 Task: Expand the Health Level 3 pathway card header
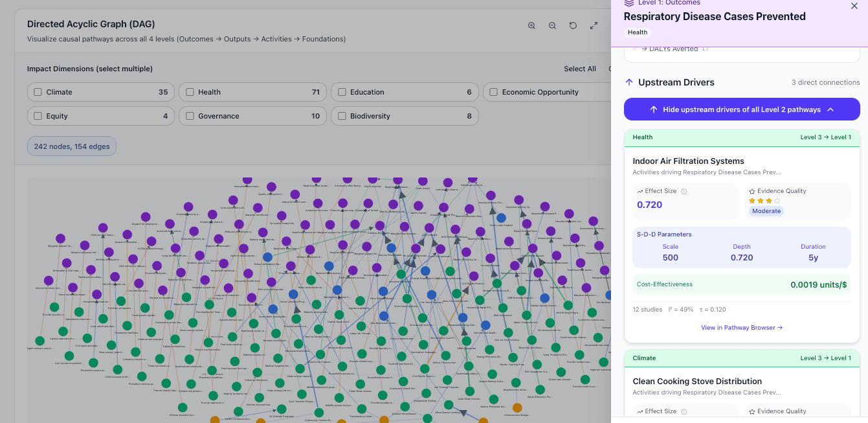[741, 137]
